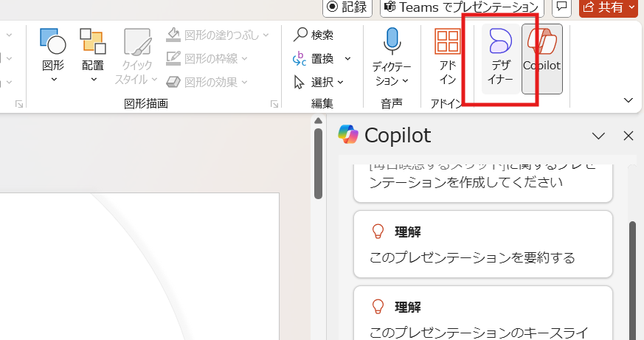Viewport: 644px width, 340px height.
Task: Click the slide area vertical scrollbar thumb
Action: [318, 164]
